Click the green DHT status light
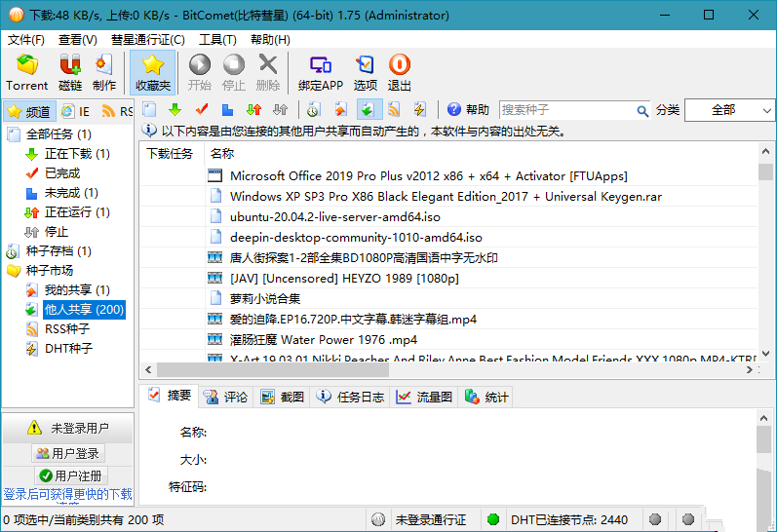 (x=493, y=520)
